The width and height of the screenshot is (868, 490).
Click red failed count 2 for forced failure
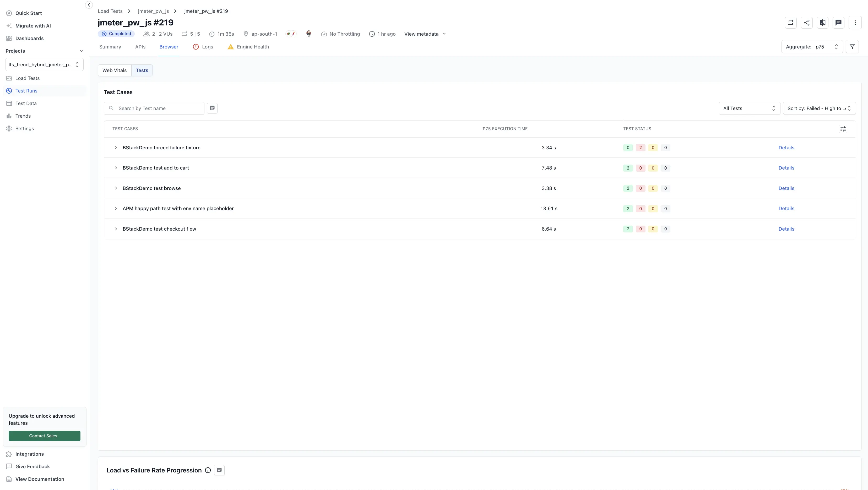(640, 148)
